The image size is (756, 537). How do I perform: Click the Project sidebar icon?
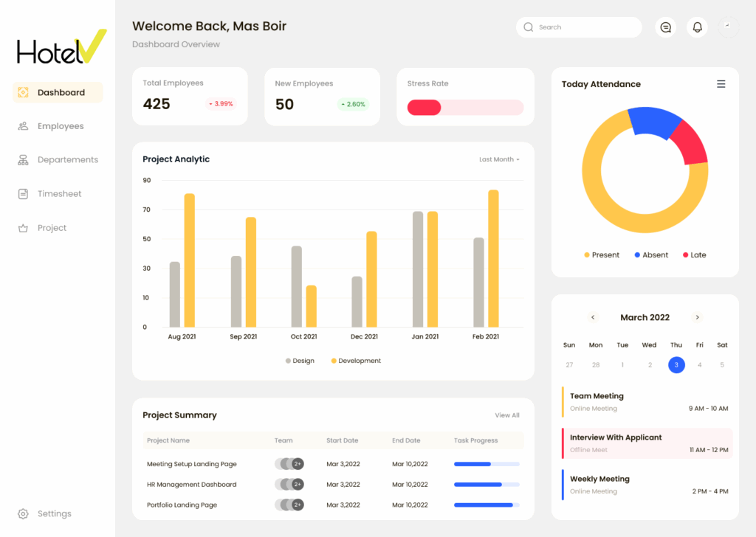pos(23,228)
